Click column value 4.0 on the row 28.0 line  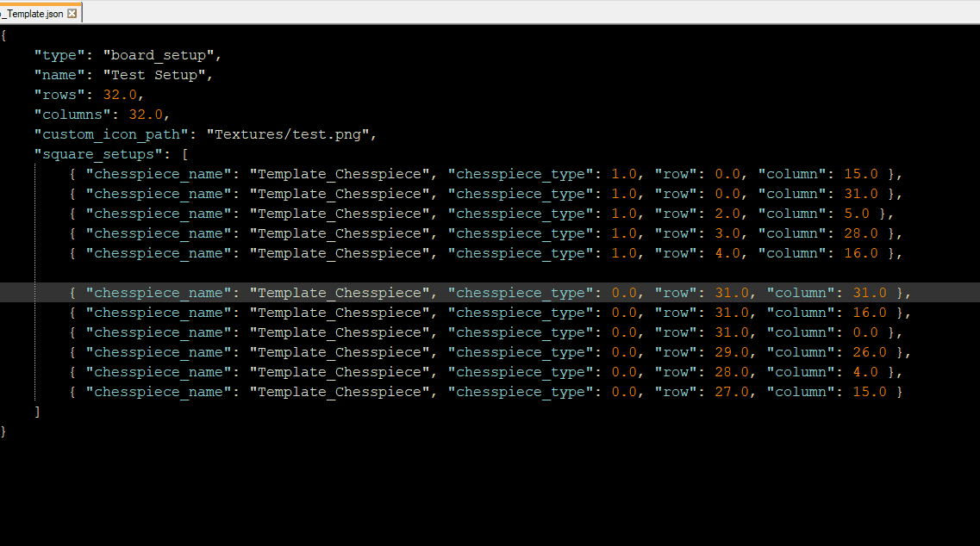coord(865,372)
